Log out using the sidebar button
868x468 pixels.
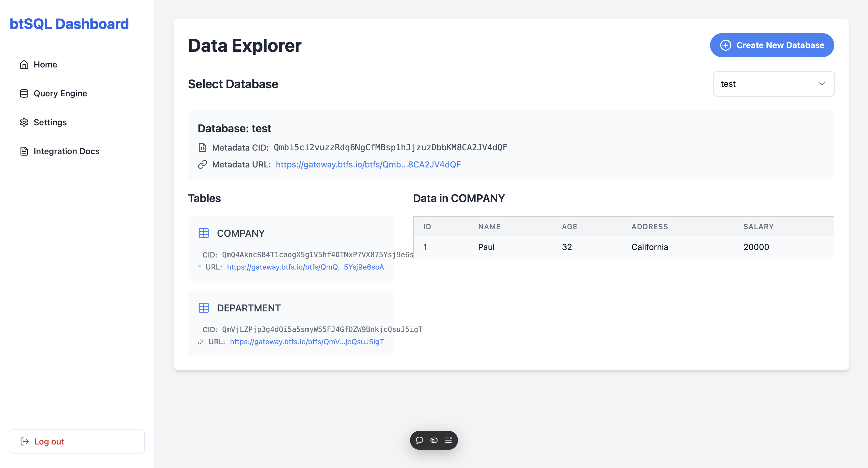coord(77,441)
